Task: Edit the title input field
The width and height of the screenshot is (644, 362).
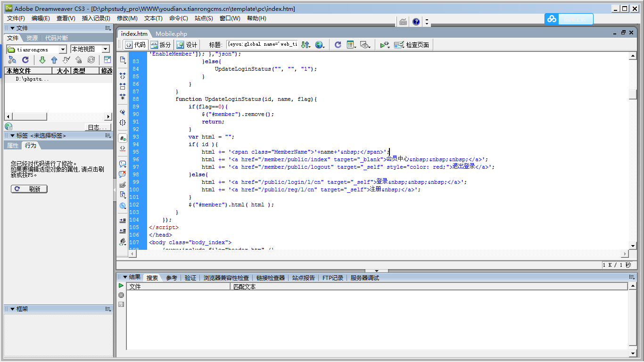Action: (262, 44)
